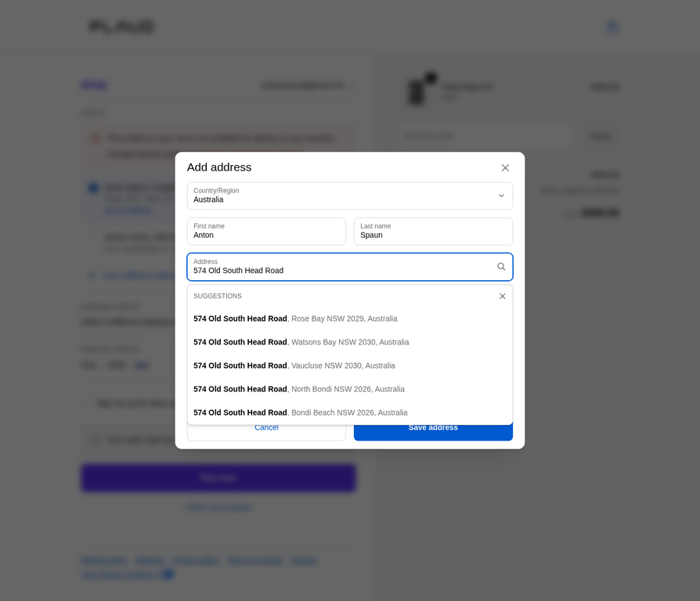
Task: Dismiss the address suggestions list
Action: coord(502,296)
